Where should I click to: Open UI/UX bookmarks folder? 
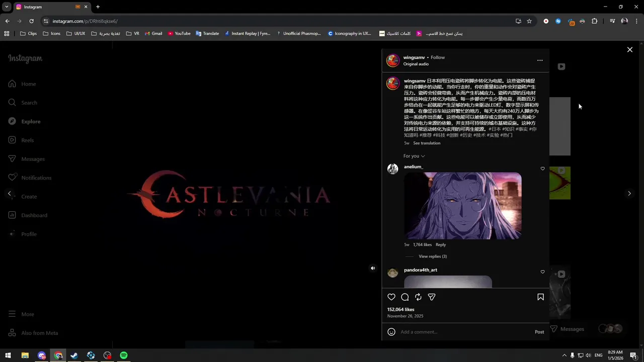76,34
